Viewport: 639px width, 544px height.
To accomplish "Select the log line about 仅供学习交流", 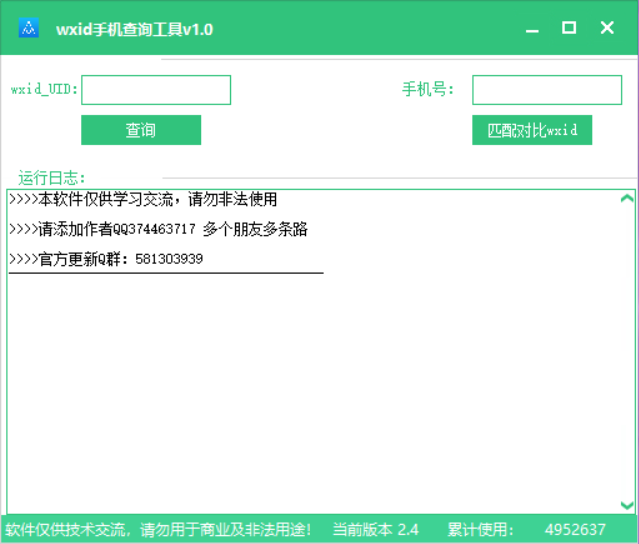I will (x=143, y=200).
